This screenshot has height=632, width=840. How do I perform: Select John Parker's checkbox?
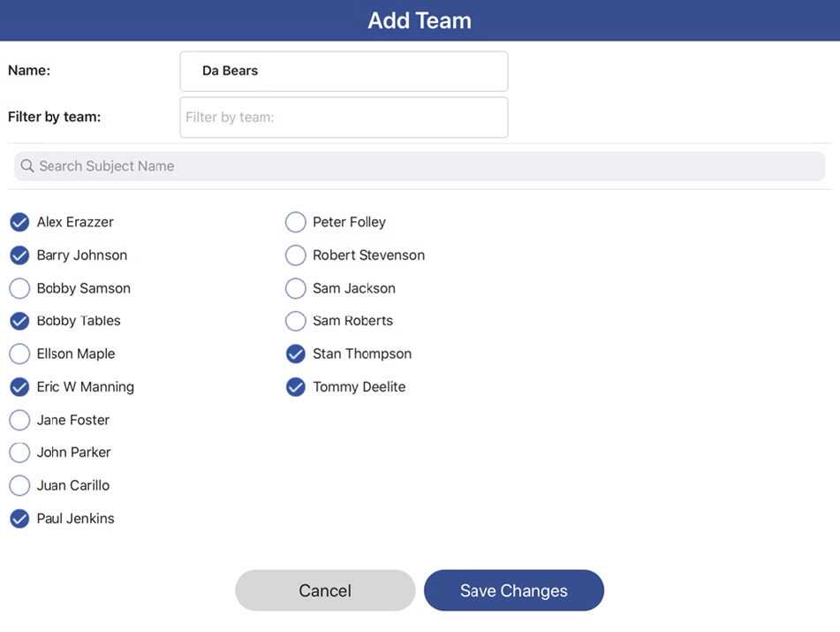tap(19, 453)
